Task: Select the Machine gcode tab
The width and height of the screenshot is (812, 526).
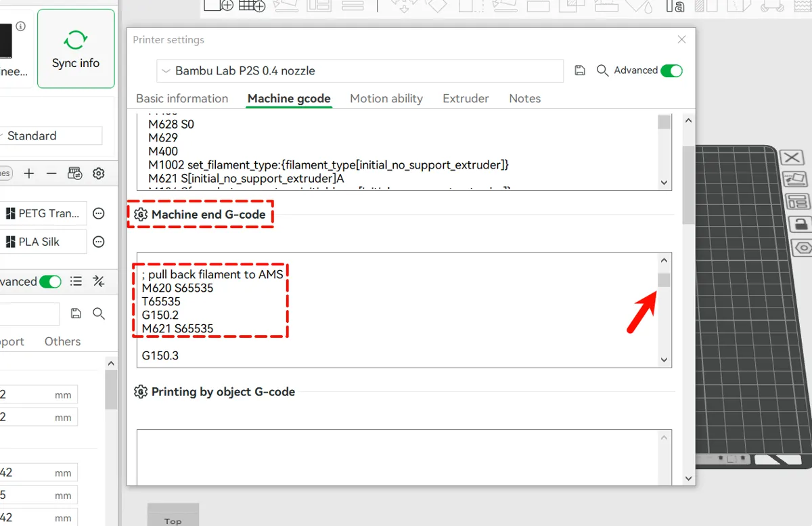Action: click(x=289, y=98)
